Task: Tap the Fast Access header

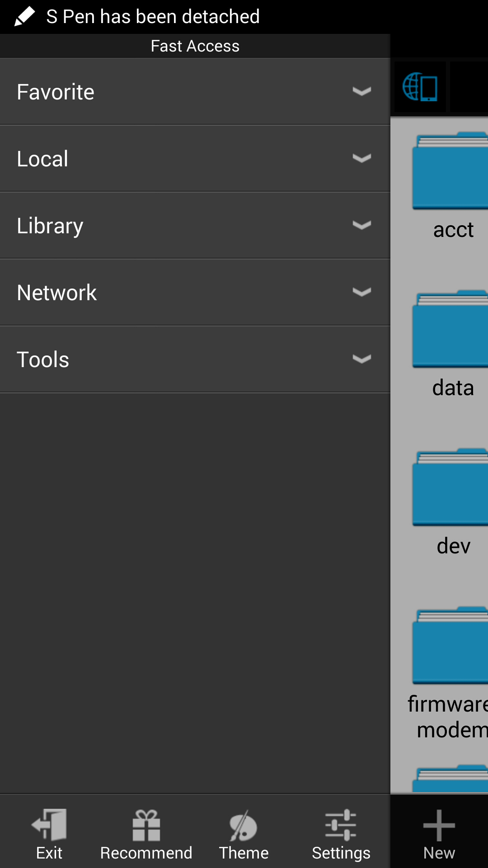Action: (195, 46)
